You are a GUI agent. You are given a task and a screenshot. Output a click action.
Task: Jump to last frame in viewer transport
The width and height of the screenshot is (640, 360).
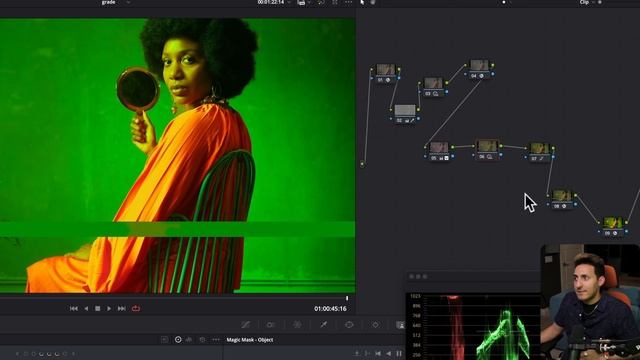122,309
